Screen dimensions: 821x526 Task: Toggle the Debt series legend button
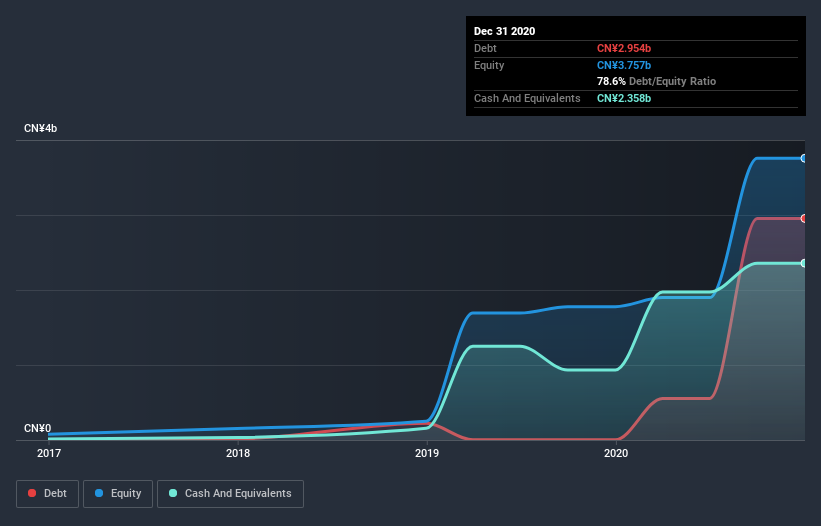[x=48, y=494]
